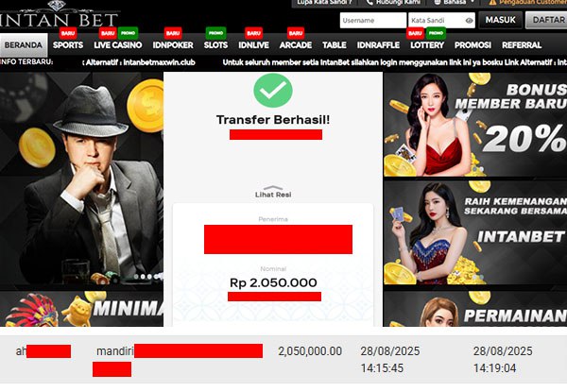Click the BARU badge above Sports
Viewport: 567px width, 392px height.
click(x=68, y=33)
